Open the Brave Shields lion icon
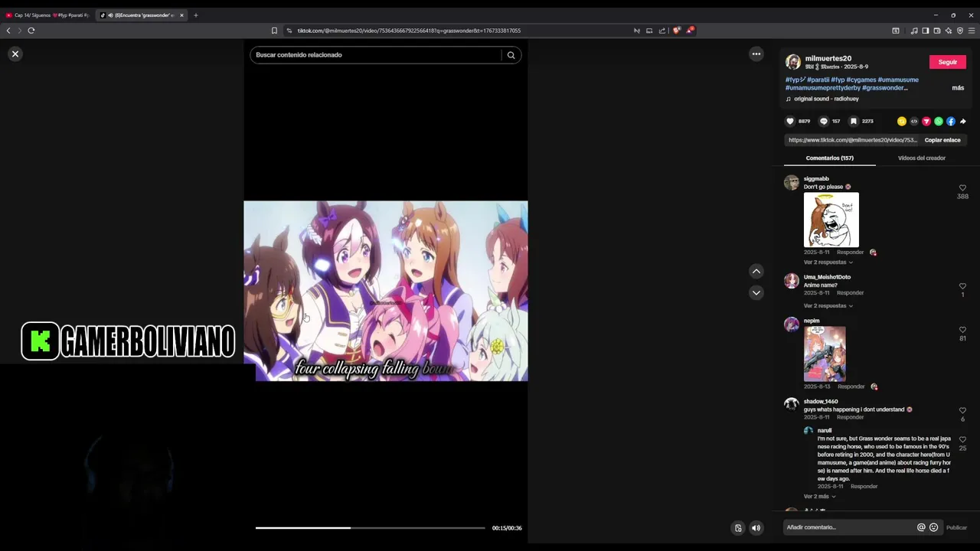Image resolution: width=980 pixels, height=551 pixels. coord(676,31)
